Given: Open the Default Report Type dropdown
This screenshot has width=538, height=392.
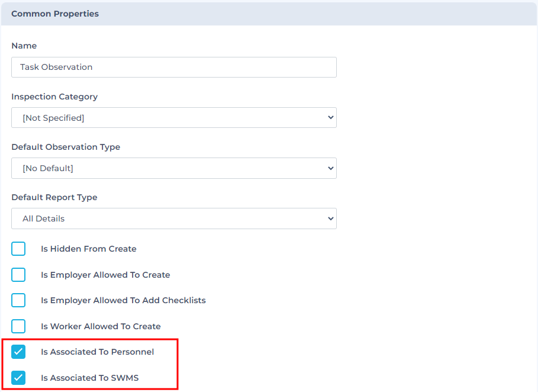Looking at the screenshot, I should point(173,219).
